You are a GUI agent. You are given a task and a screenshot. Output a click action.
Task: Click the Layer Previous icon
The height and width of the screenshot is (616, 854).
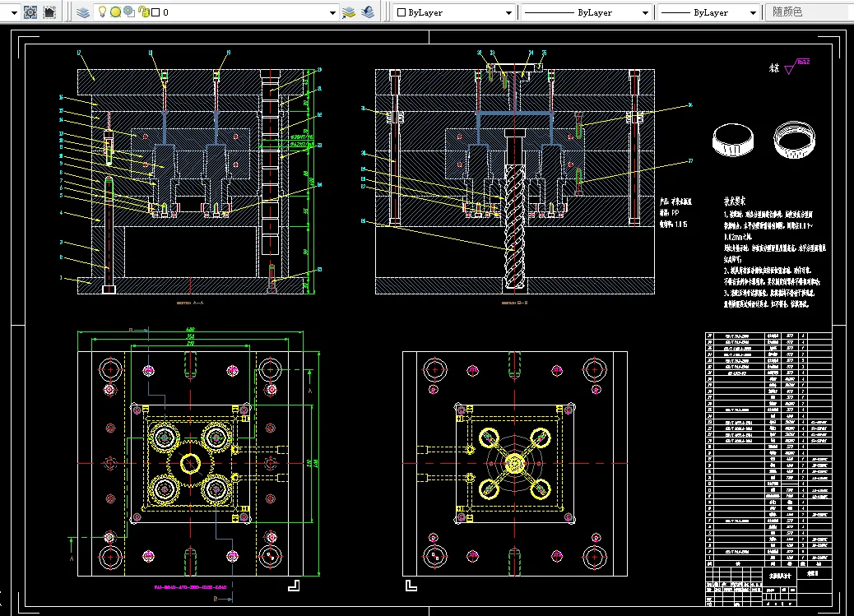pyautogui.click(x=368, y=12)
